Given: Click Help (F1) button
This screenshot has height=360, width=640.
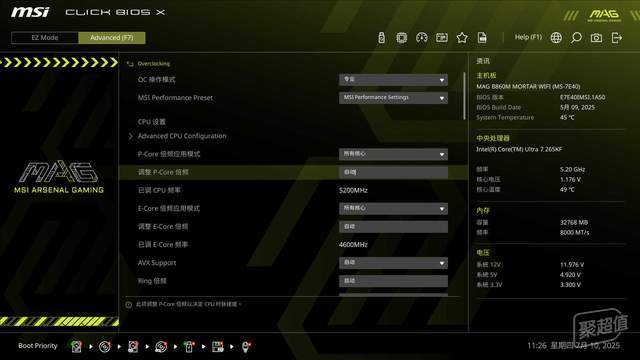Looking at the screenshot, I should (528, 37).
